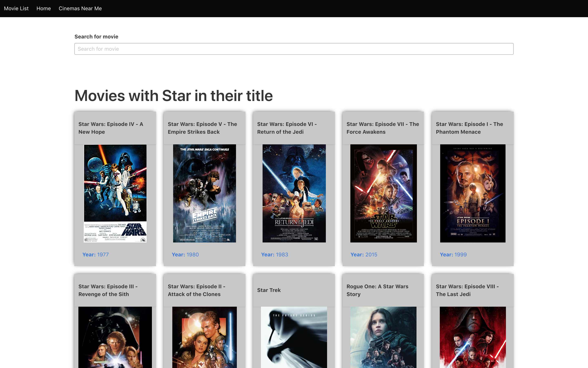Viewport: 588px width, 368px height.
Task: Click The Last Jedi poster
Action: (473, 337)
